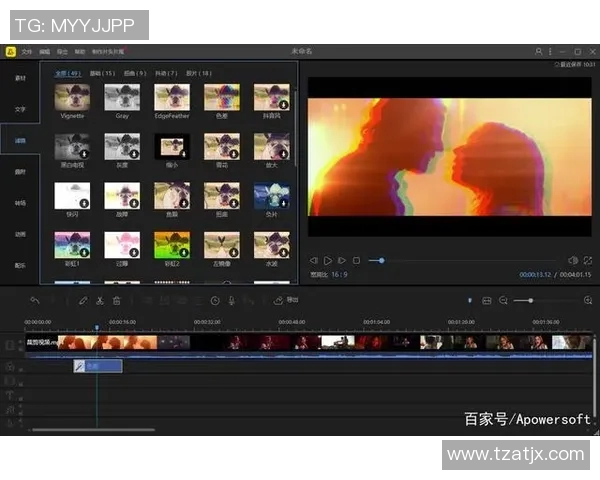Stop playback with the square stop icon

coord(356,260)
